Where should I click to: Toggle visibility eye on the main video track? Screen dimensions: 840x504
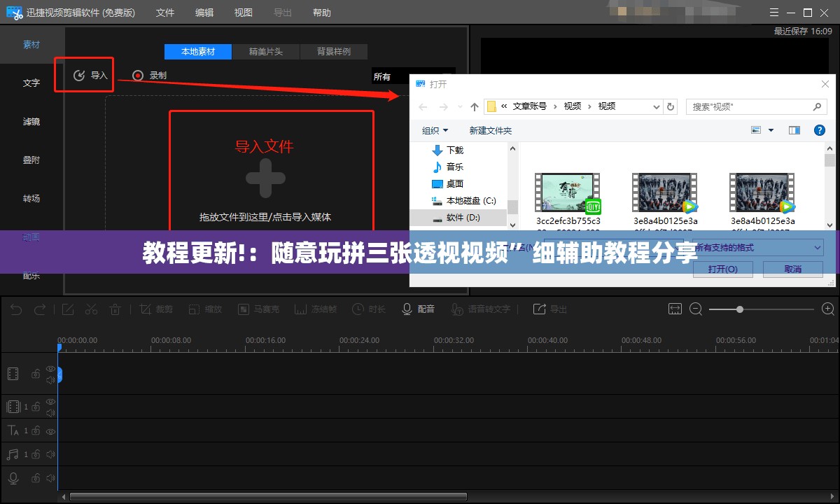point(50,368)
